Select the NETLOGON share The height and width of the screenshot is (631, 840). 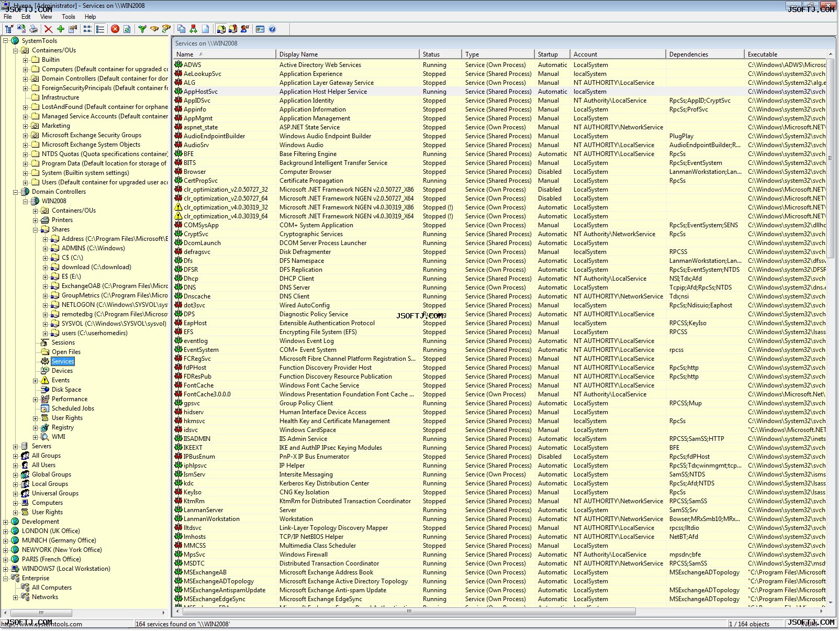115,305
